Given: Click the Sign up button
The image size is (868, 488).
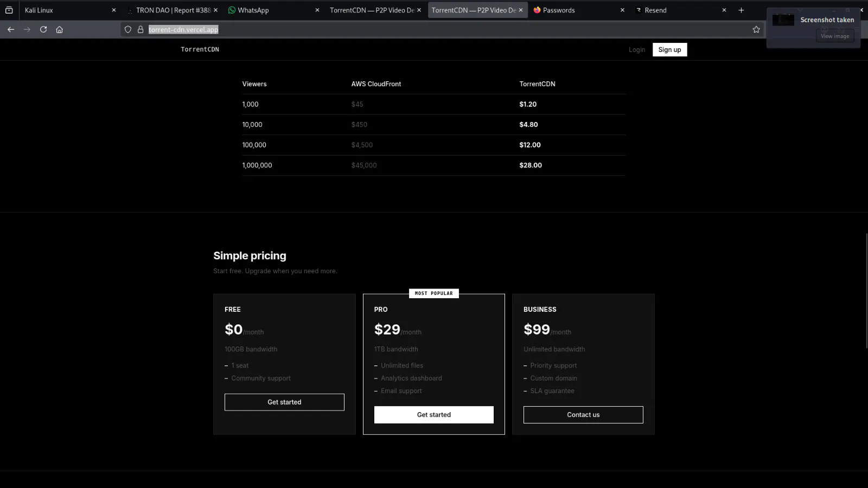Looking at the screenshot, I should 669,50.
